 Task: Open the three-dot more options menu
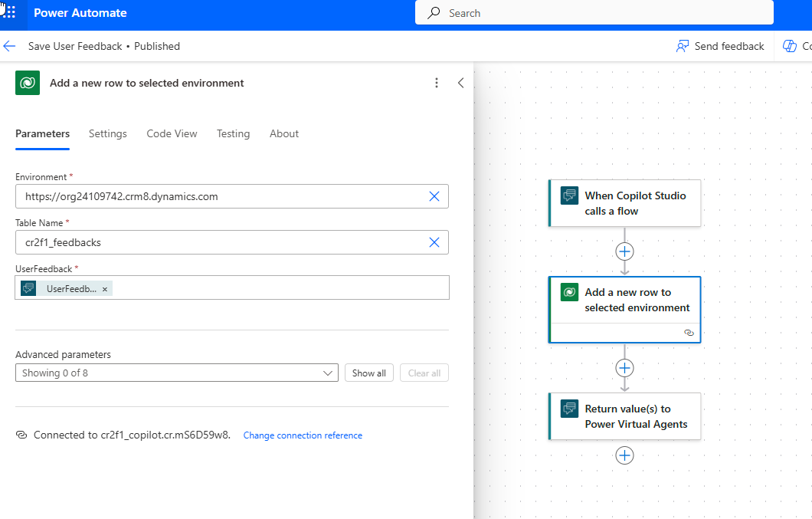[x=437, y=83]
